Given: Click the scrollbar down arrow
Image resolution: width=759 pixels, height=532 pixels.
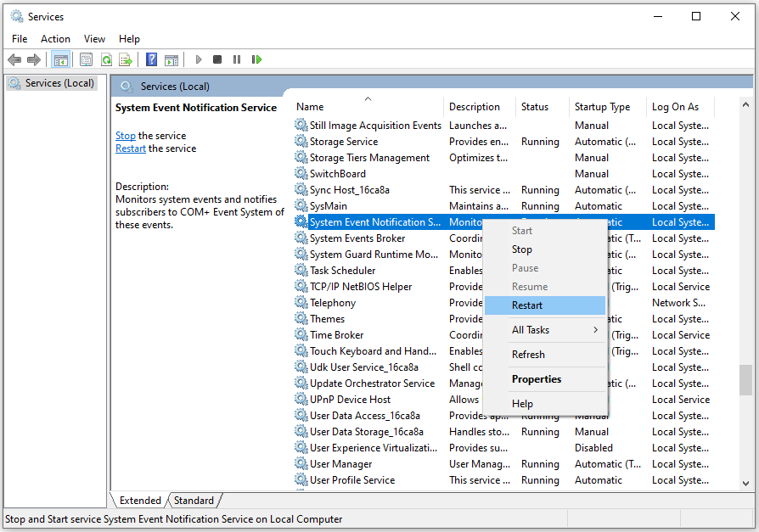Looking at the screenshot, I should pyautogui.click(x=746, y=483).
